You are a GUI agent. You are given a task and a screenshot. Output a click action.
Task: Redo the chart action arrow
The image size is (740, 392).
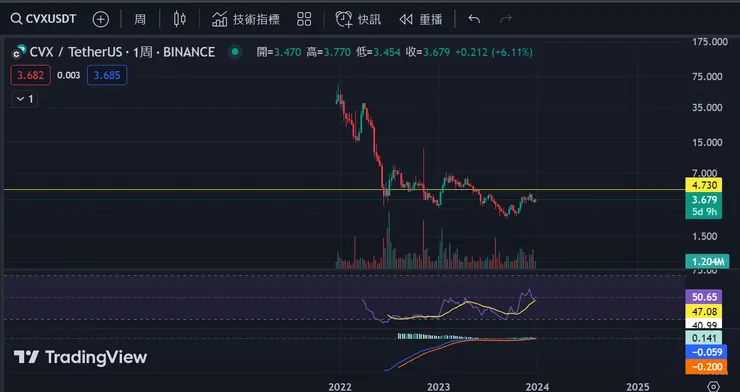506,19
